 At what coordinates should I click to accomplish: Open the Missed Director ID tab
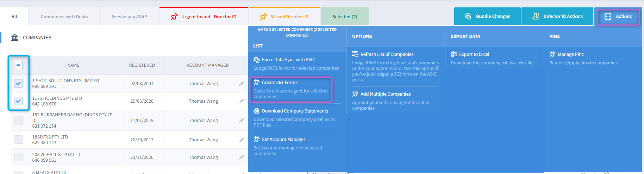point(285,17)
